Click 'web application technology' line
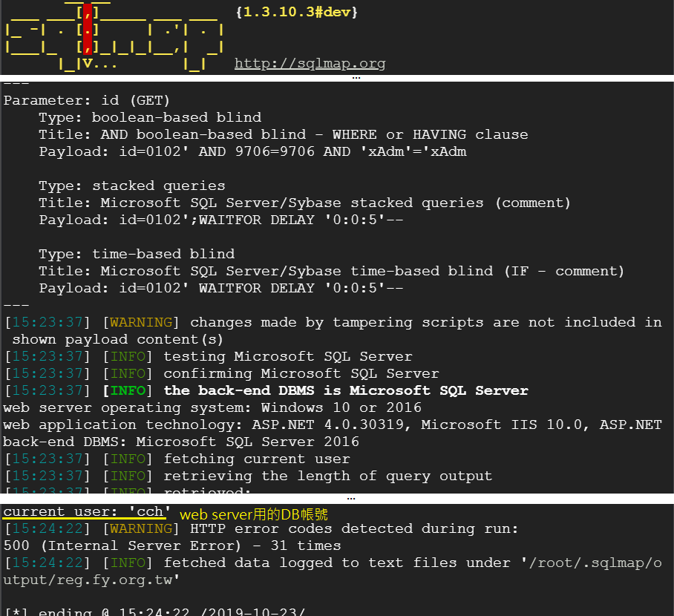674x616 pixels. (333, 425)
